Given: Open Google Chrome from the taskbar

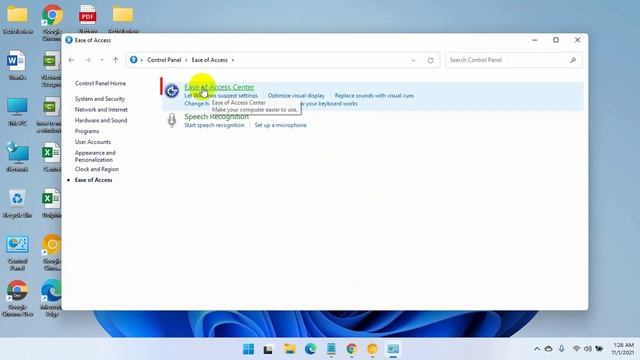Looking at the screenshot, I should 352,349.
